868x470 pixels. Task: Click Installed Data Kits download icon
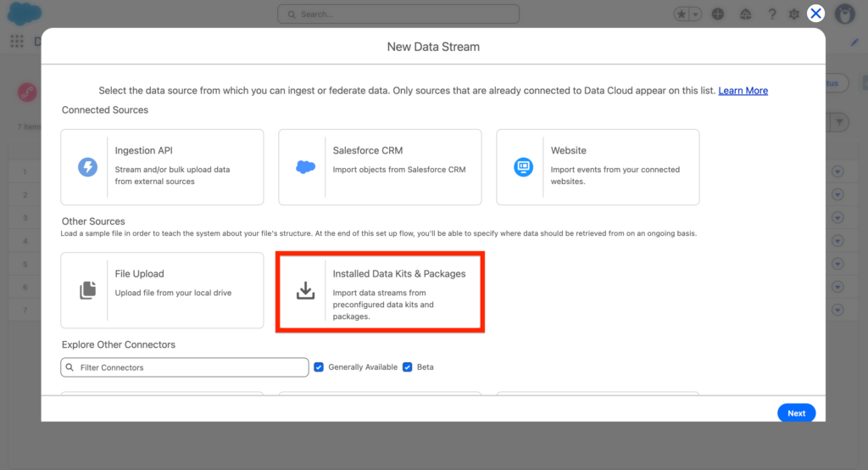point(305,290)
